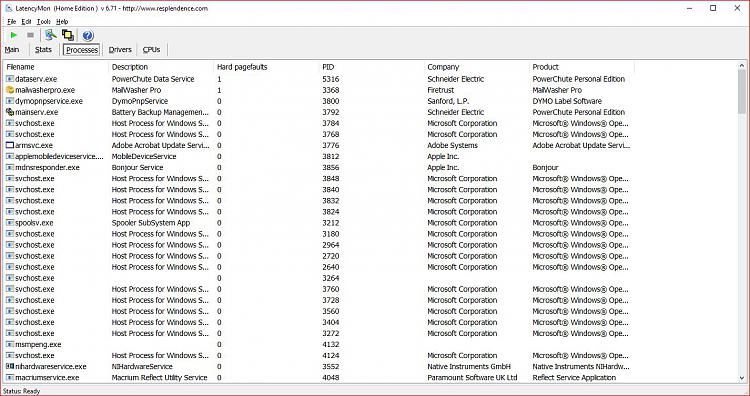The image size is (750, 396).
Task: Click Paramount Software UK Ltd cell
Action: point(473,377)
